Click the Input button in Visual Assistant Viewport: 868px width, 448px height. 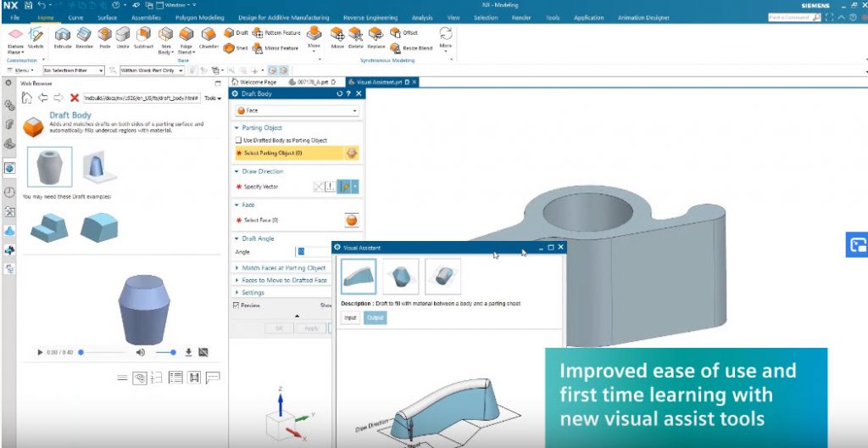[349, 317]
